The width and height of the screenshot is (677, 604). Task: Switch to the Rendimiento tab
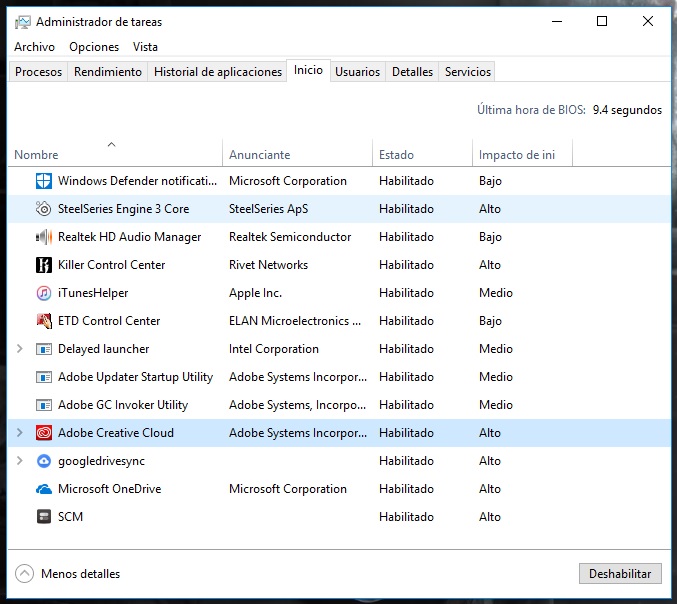click(x=108, y=72)
